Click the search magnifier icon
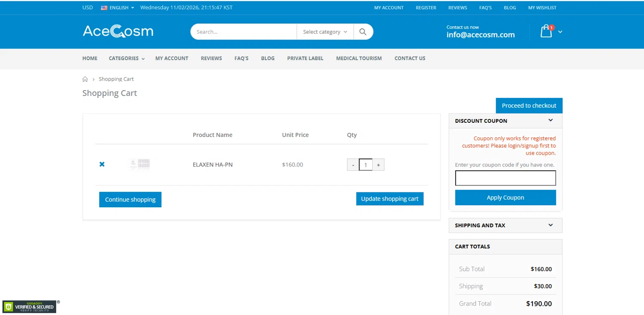Image resolution: width=644 pixels, height=315 pixels. tap(363, 32)
